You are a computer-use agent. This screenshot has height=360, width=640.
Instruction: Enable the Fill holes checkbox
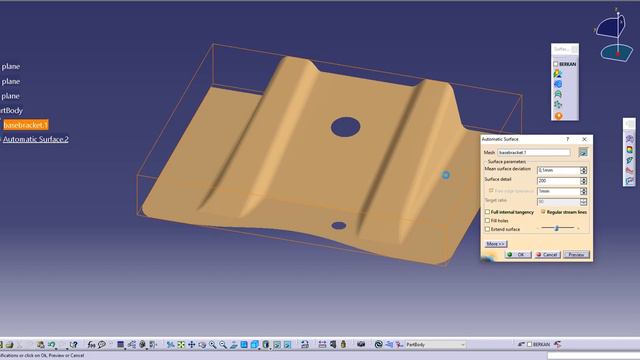tap(487, 220)
